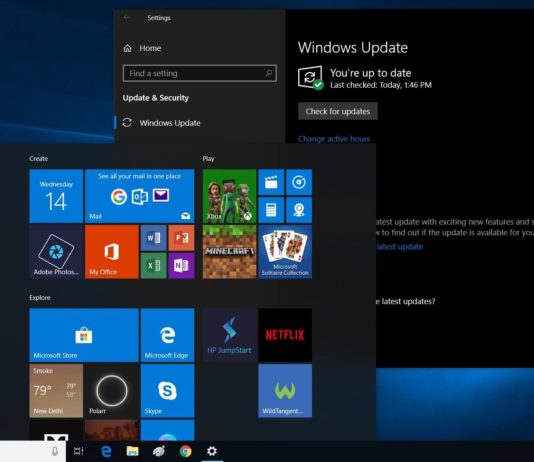
Task: Click the search magnifier in Find a setting
Action: click(x=269, y=73)
